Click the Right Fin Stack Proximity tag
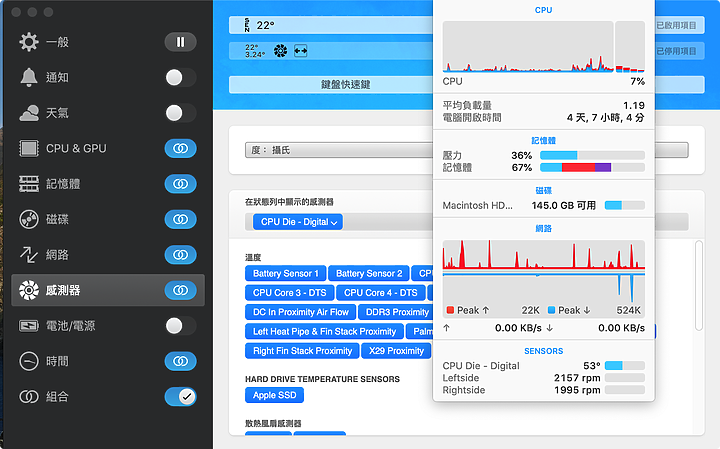This screenshot has width=720, height=449. coord(302,351)
